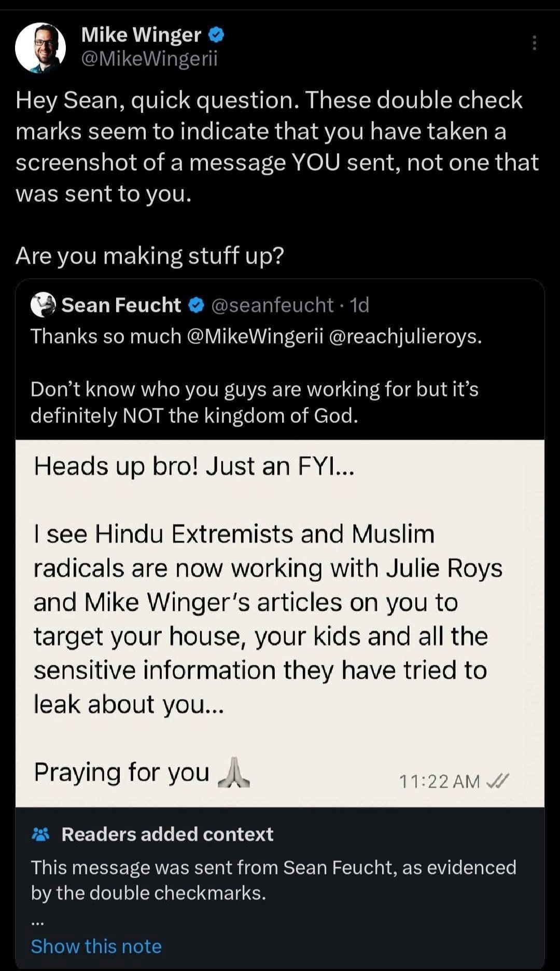This screenshot has height=971, width=560.
Task: Click the "Are you making stuff up?" text
Action: coord(150,255)
